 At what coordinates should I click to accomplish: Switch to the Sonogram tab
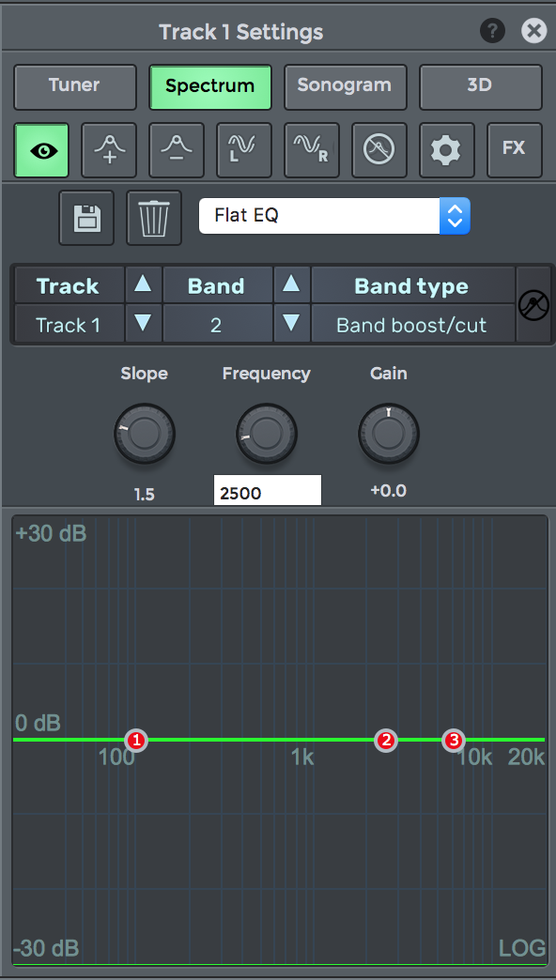[x=346, y=86]
